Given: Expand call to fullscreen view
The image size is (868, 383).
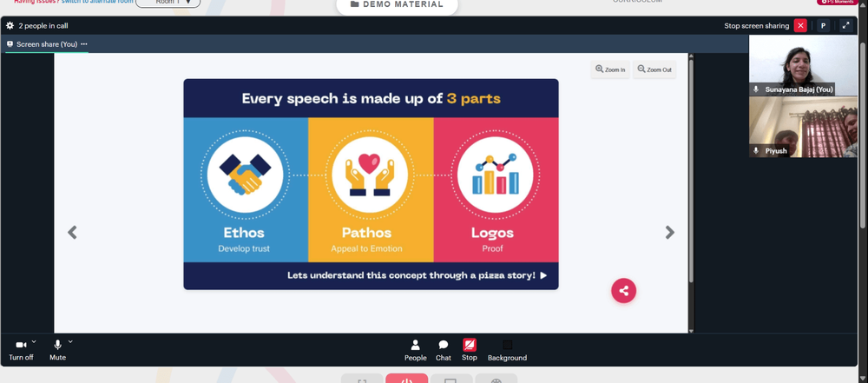Looking at the screenshot, I should pos(845,25).
